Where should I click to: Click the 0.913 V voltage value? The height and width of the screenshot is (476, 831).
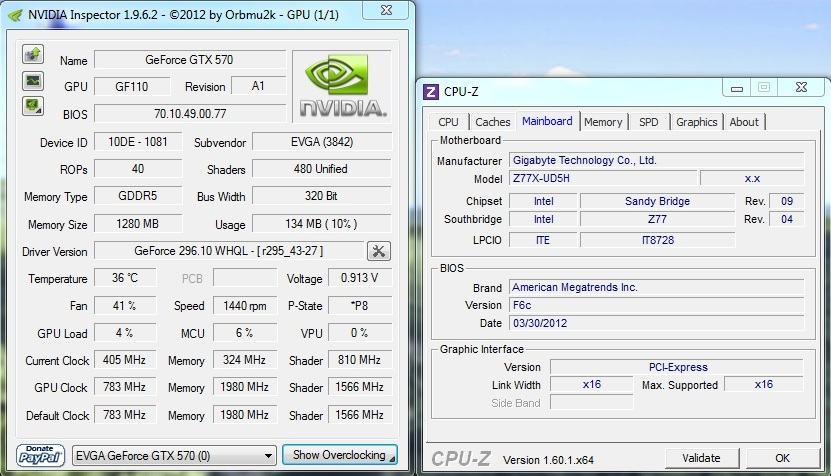point(360,278)
